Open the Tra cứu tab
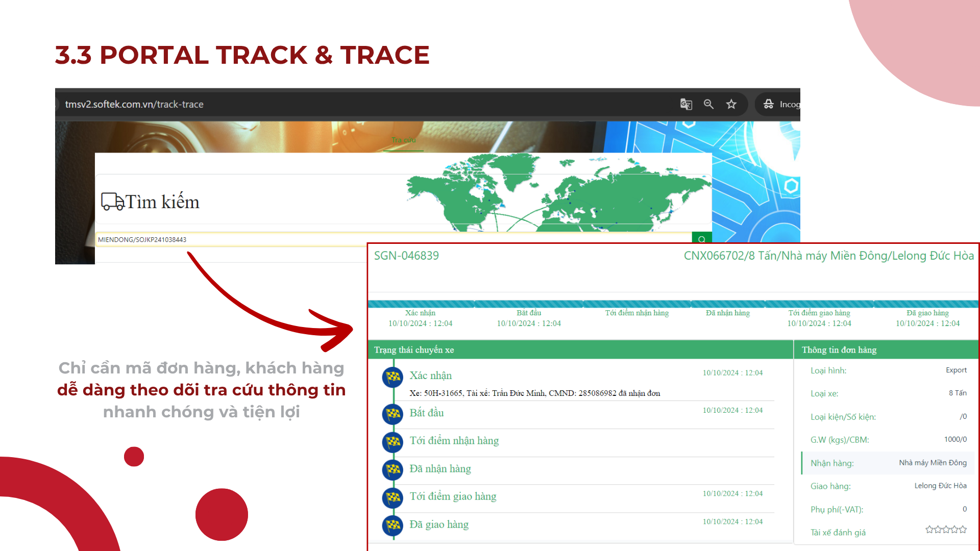The image size is (980, 551). point(403,140)
